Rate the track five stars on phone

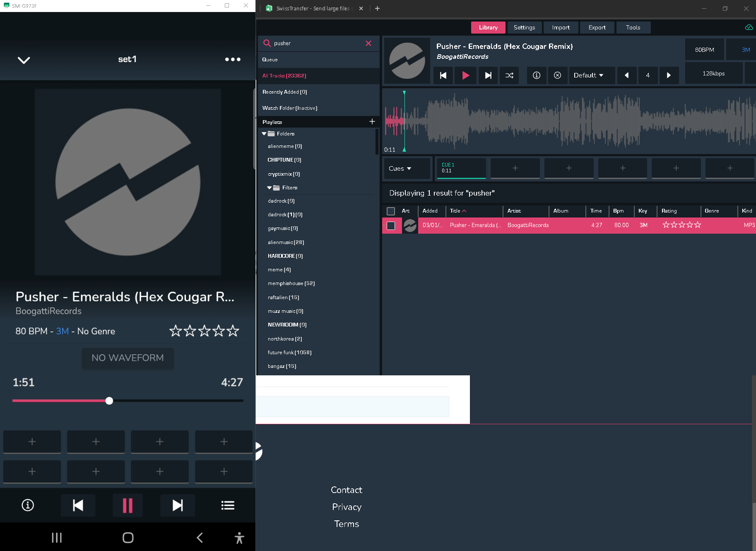click(233, 331)
